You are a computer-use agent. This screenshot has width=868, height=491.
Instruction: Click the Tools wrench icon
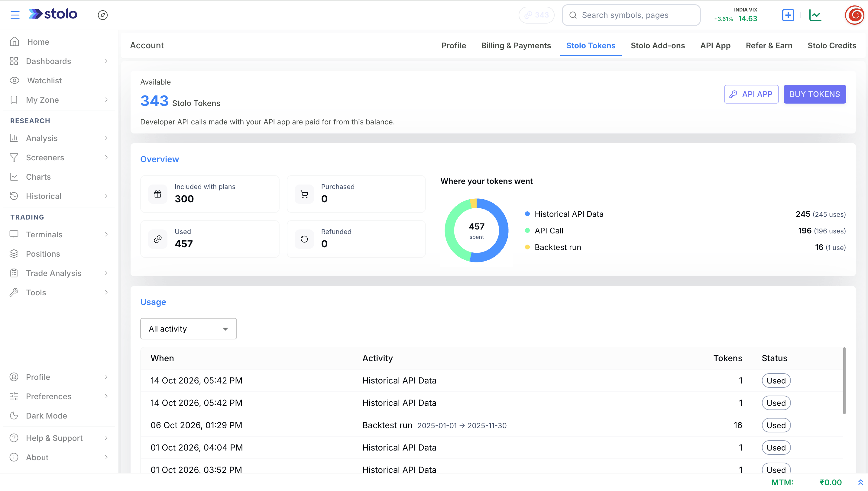(14, 292)
